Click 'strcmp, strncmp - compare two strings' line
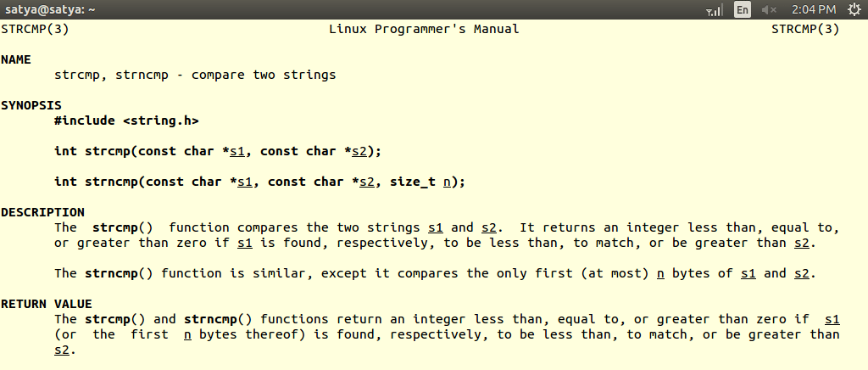The height and width of the screenshot is (370, 868). click(195, 75)
